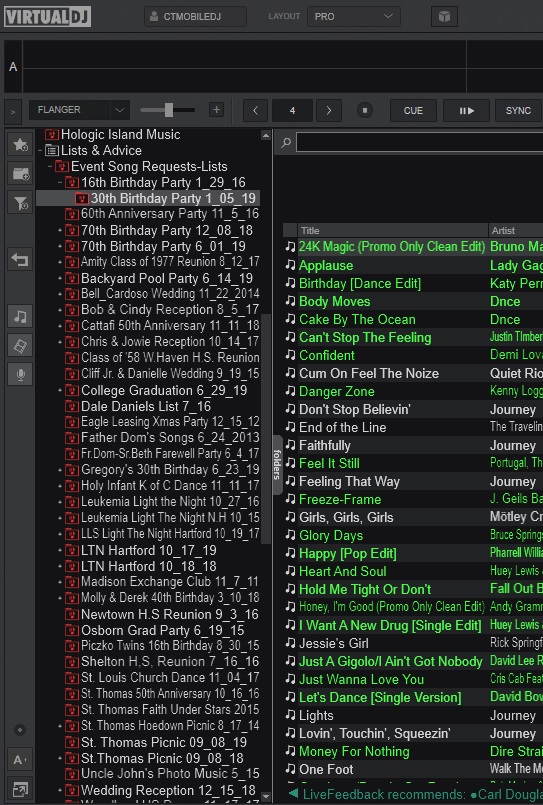543x805 pixels.
Task: Click in the song search field
Action: coord(419,143)
